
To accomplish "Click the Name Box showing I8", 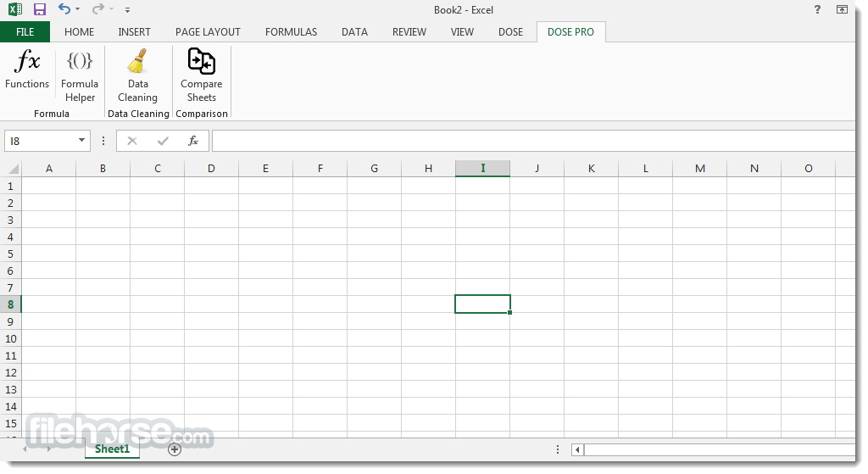I will [41, 142].
